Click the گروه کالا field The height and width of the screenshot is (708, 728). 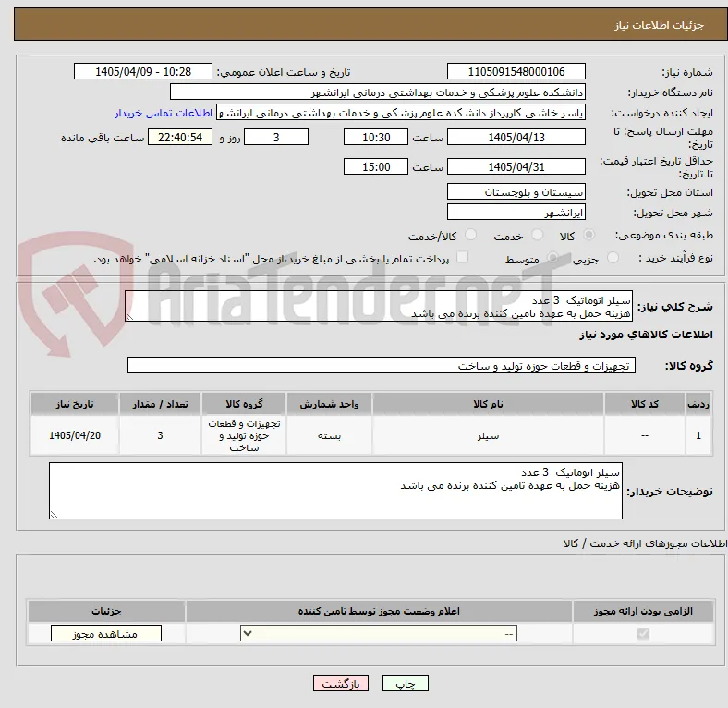(382, 365)
